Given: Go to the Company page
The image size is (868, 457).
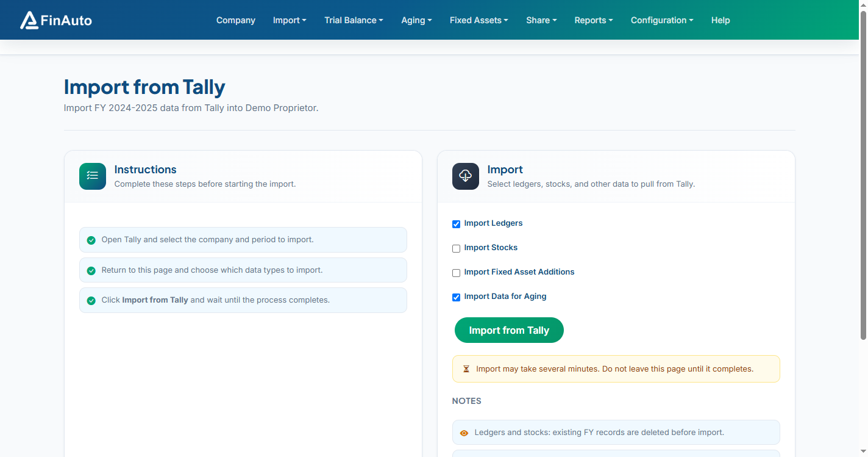Looking at the screenshot, I should [x=236, y=20].
